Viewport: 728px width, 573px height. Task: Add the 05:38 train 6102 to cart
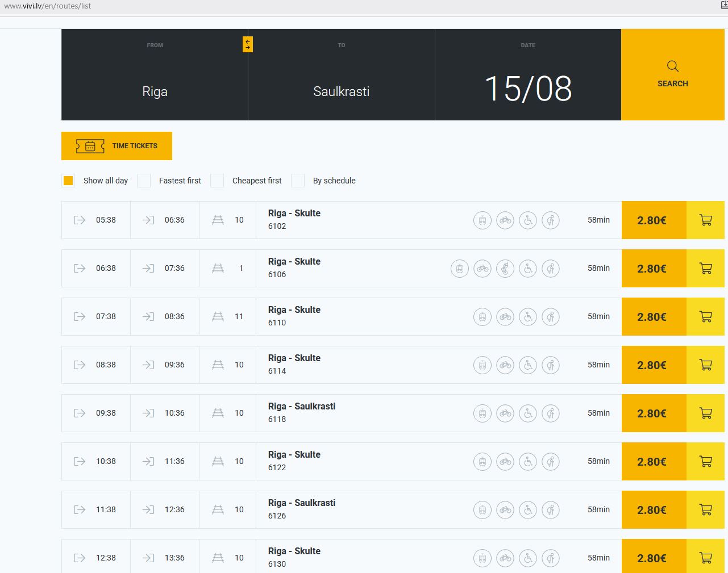point(705,220)
